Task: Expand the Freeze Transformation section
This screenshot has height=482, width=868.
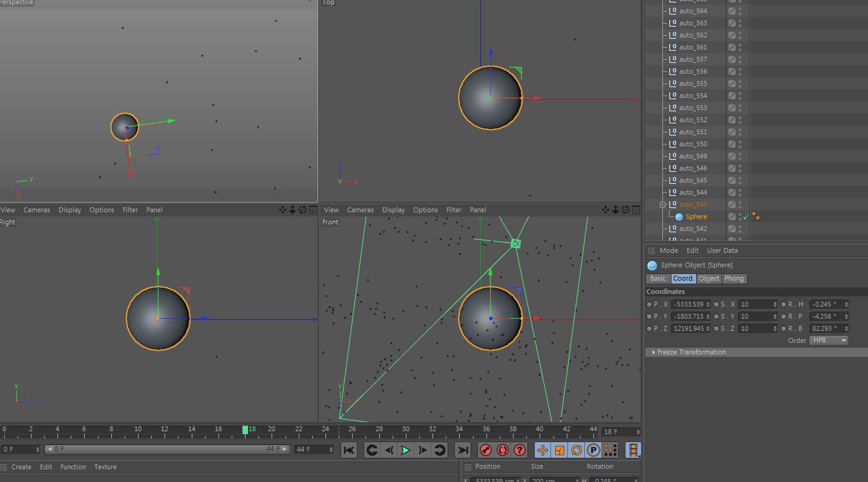Action: pos(690,352)
